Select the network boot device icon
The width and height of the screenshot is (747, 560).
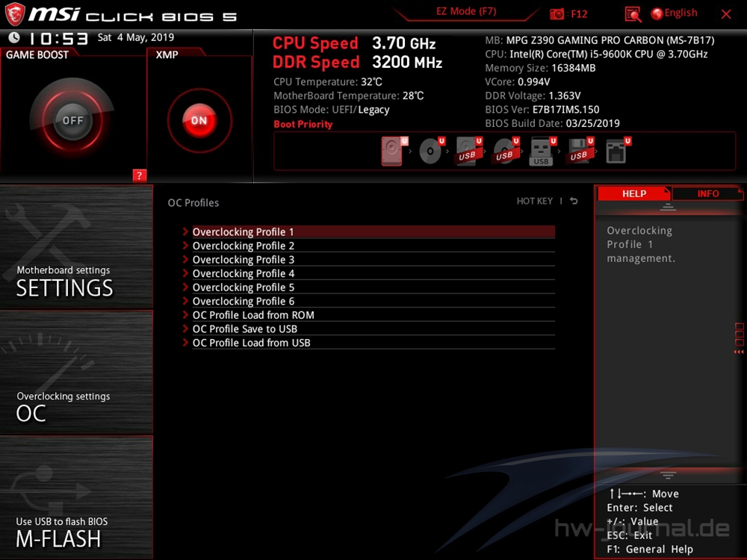click(x=618, y=151)
